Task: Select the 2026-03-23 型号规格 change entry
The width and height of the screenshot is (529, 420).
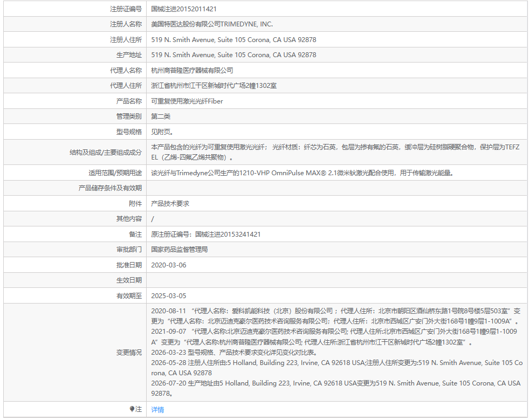Action: tap(234, 353)
